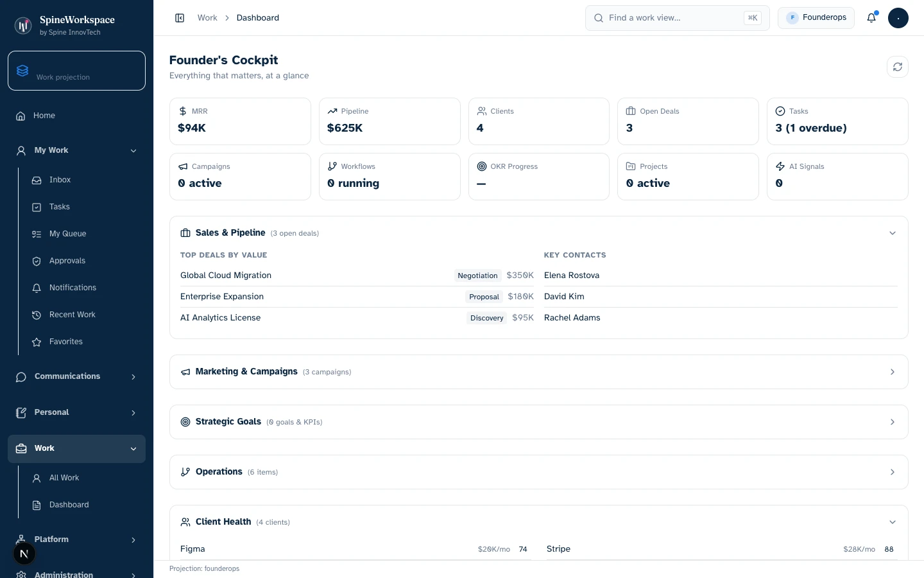Collapse the My Work sidebar group
Image resolution: width=924 pixels, height=578 pixels.
pos(76,150)
